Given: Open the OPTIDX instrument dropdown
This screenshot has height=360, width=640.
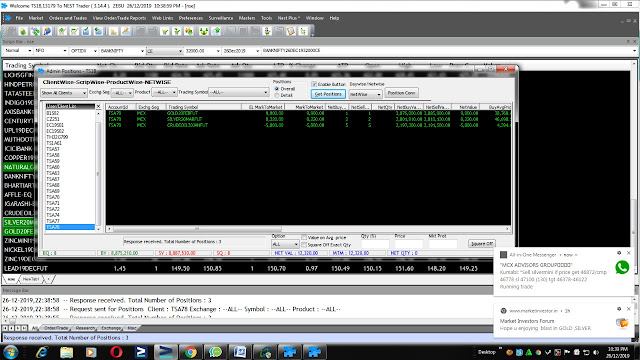Looking at the screenshot, I should pos(84,51).
